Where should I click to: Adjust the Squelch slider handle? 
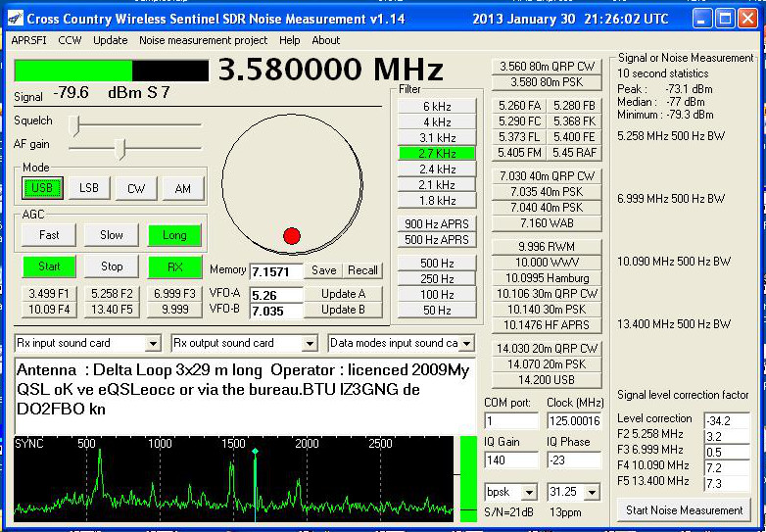tap(74, 125)
